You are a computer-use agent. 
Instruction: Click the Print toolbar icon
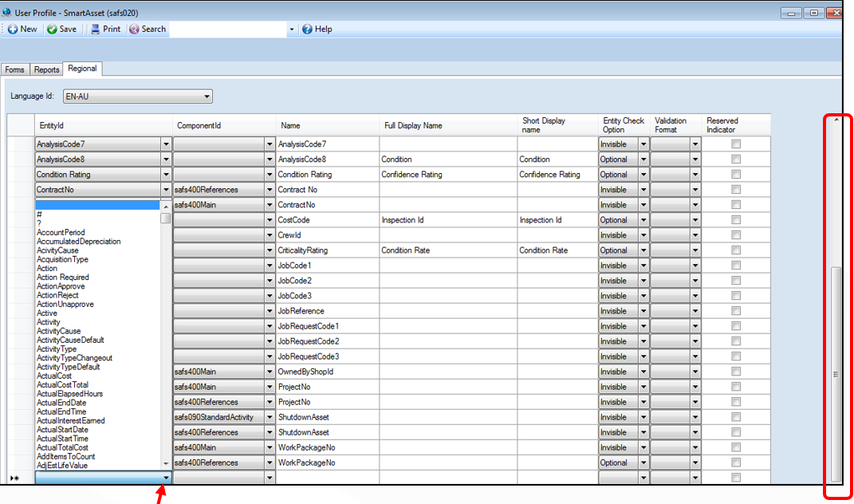point(96,29)
